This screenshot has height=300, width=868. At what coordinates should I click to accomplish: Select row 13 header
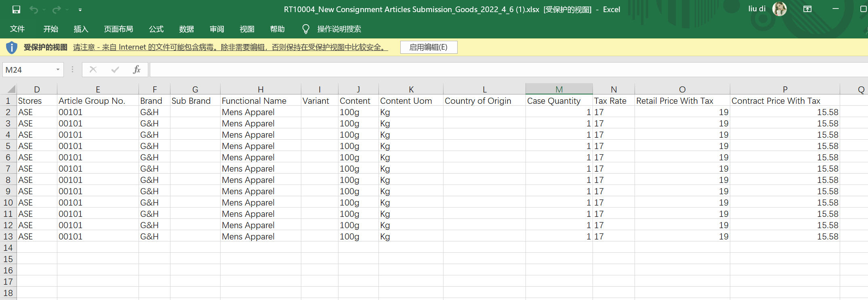tap(8, 236)
